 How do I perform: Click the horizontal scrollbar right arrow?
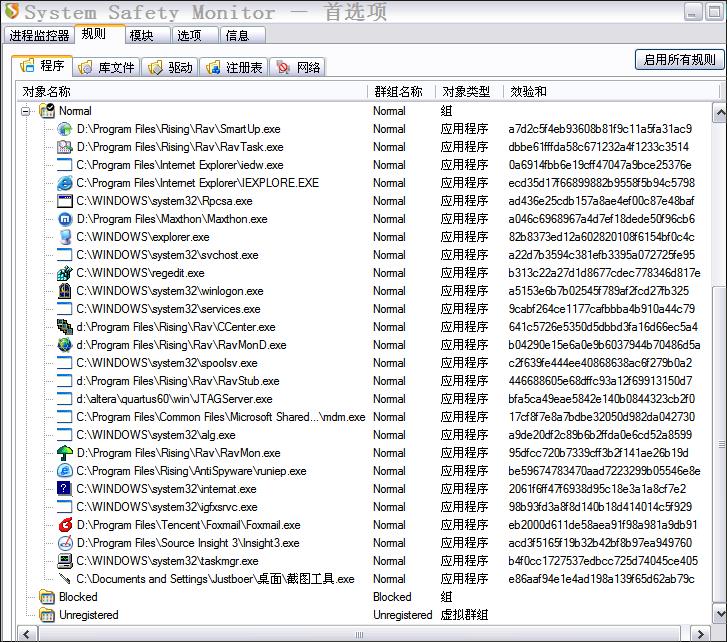click(700, 634)
